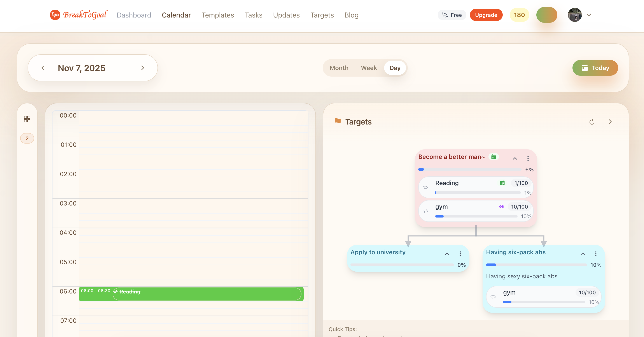Click the Nov 7, 2025 date label
Viewport: 644px width, 337px height.
tap(82, 68)
